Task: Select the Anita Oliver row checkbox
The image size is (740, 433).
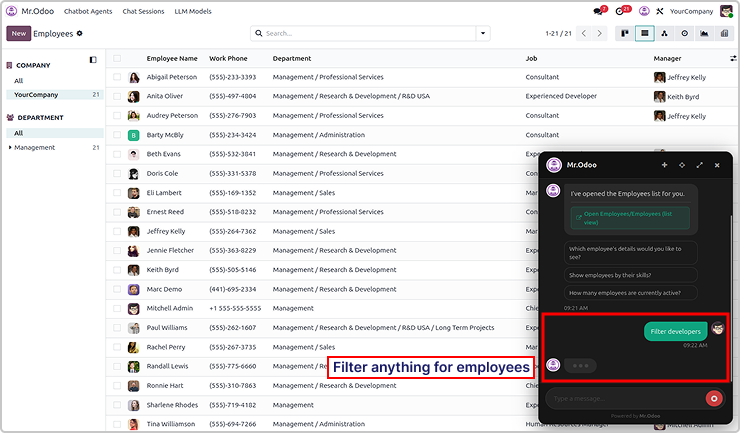Action: [x=117, y=96]
